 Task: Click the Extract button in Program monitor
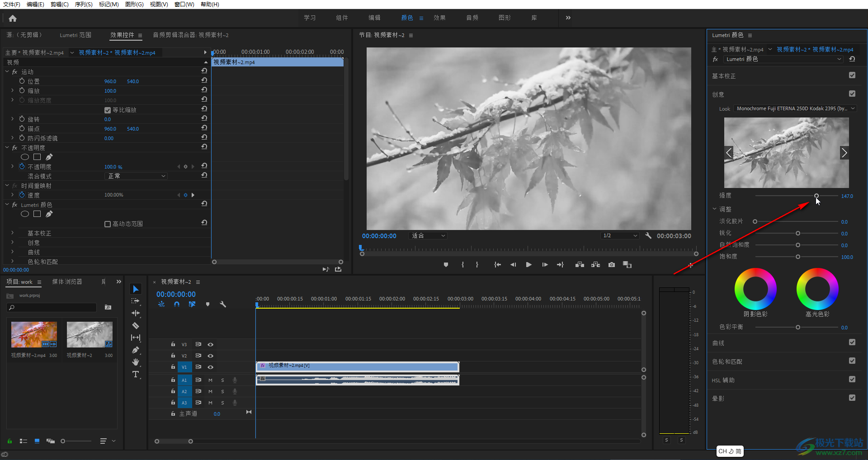(596, 265)
